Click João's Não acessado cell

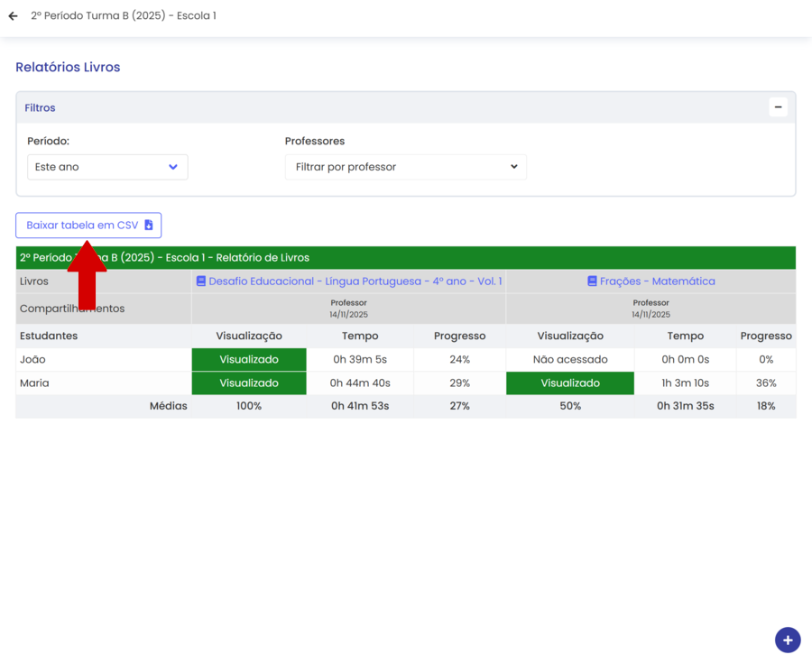point(570,360)
